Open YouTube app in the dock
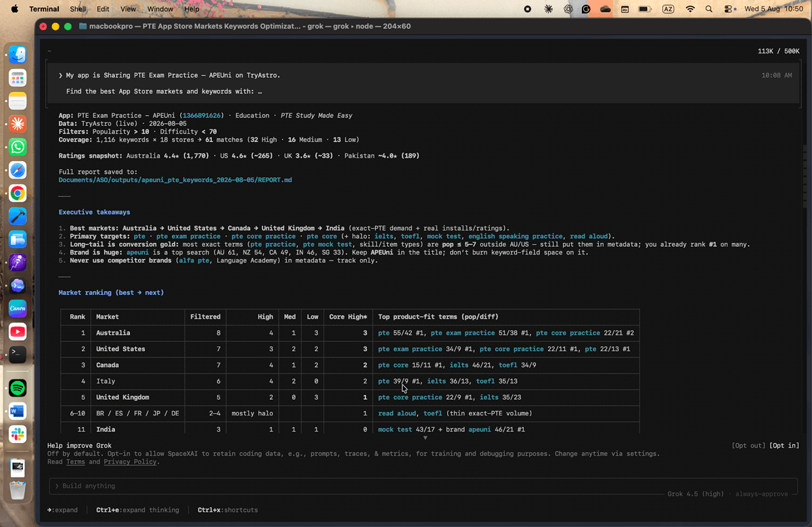Screen dimensions: 812x527 pyautogui.click(x=18, y=331)
